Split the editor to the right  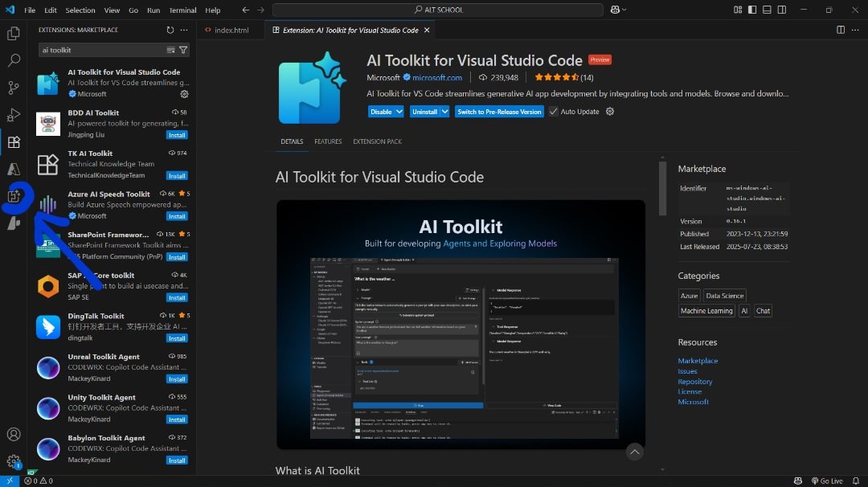coord(841,30)
